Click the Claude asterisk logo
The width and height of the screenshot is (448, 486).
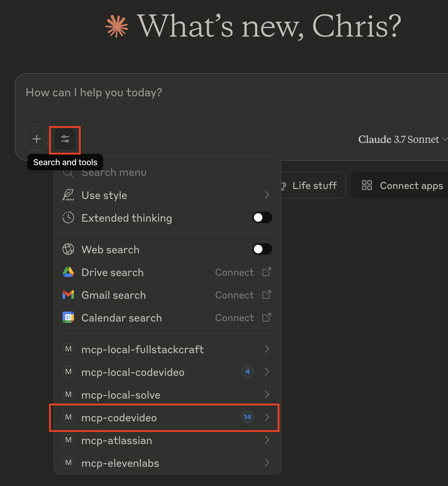pos(116,26)
